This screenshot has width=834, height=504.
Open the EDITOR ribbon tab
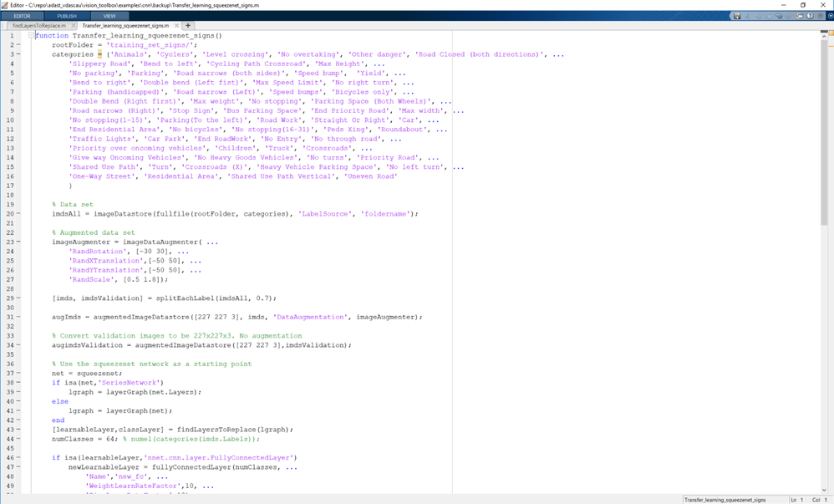pos(22,16)
